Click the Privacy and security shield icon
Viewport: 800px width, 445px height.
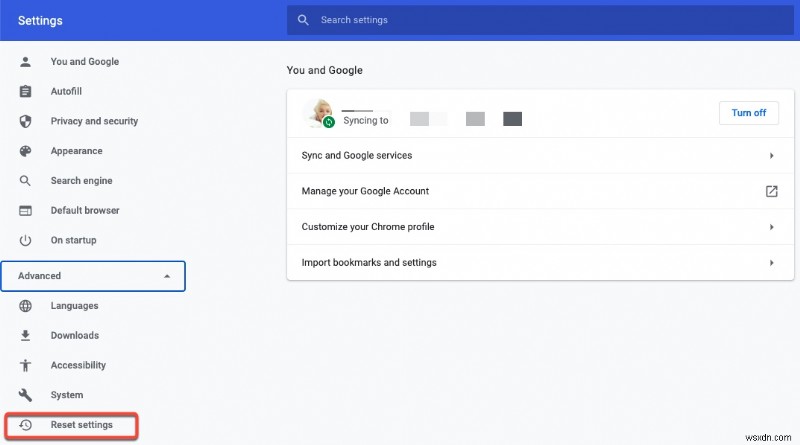point(27,121)
